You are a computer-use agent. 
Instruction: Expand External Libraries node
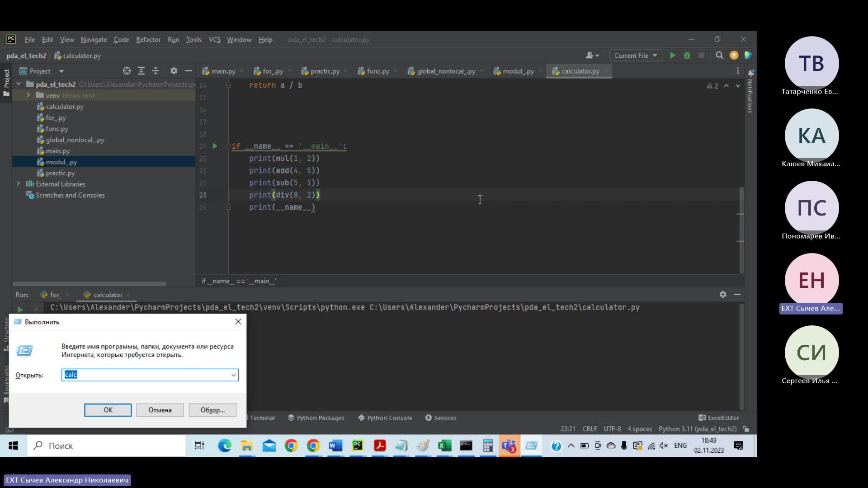click(19, 184)
